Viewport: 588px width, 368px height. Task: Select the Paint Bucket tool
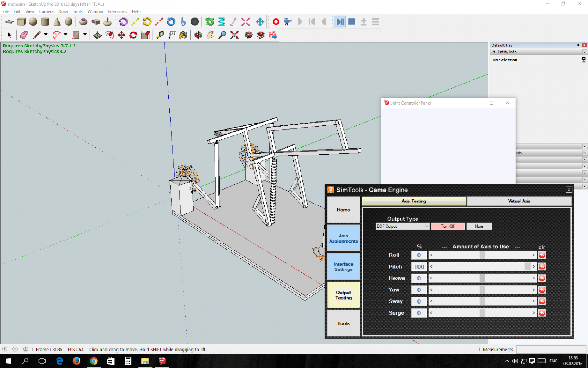tap(183, 35)
